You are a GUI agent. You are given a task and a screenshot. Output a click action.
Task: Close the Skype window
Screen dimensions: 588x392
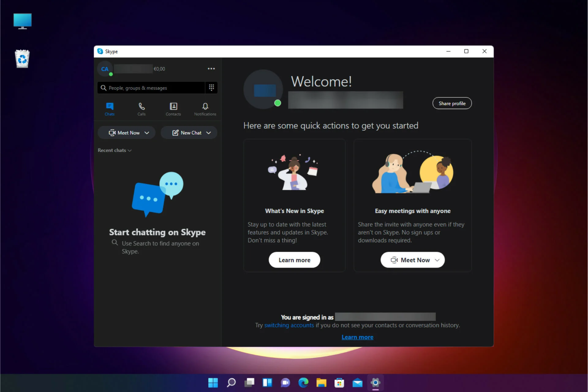[484, 51]
